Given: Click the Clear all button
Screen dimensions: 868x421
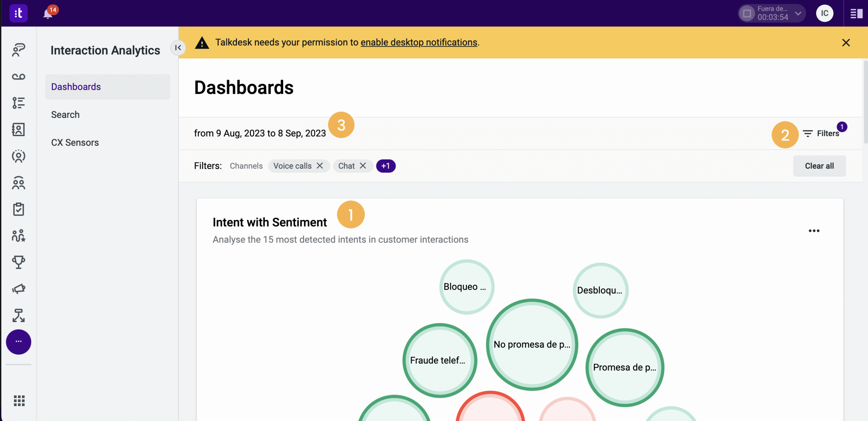Looking at the screenshot, I should (x=819, y=166).
